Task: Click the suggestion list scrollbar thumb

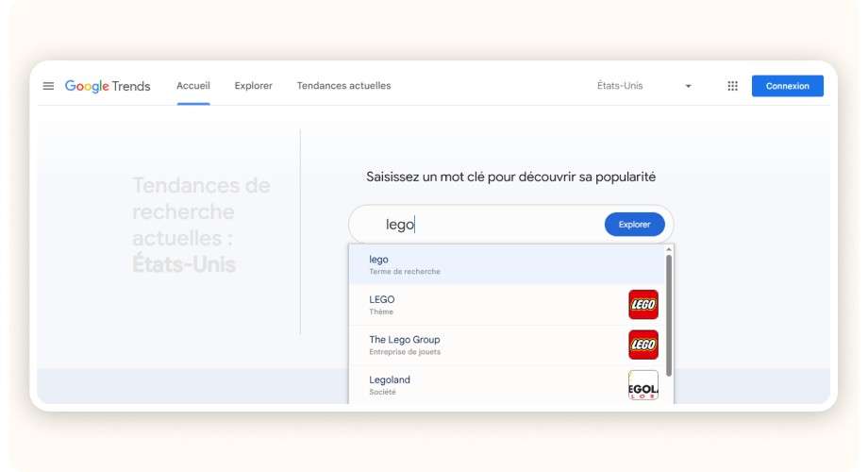Action: (669, 315)
